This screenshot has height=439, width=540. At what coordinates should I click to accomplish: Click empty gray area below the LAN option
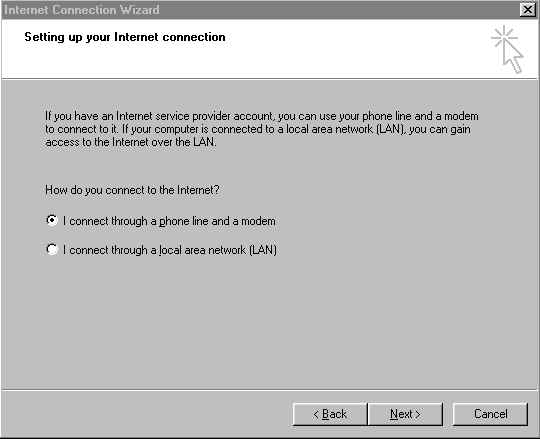[x=269, y=320]
